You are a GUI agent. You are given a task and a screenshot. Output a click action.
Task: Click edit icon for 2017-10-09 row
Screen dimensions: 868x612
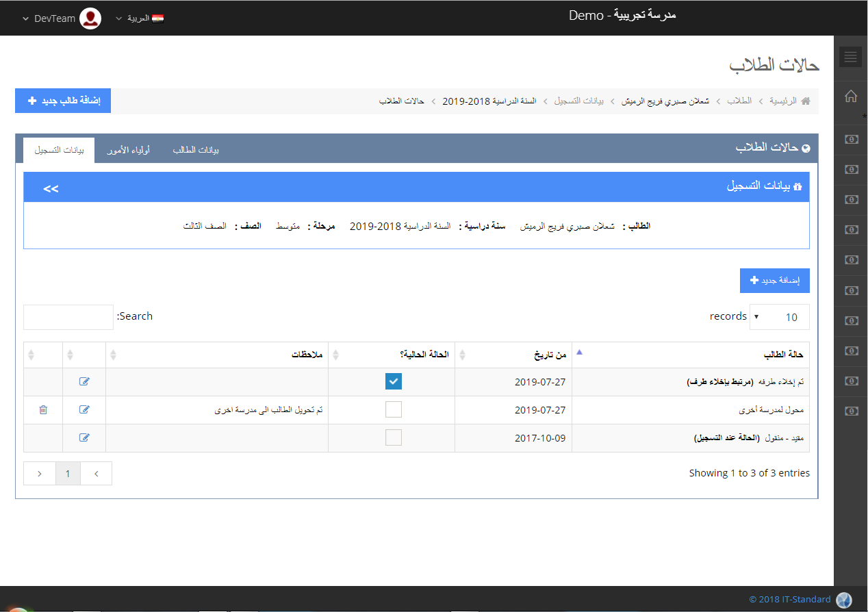[x=84, y=437]
